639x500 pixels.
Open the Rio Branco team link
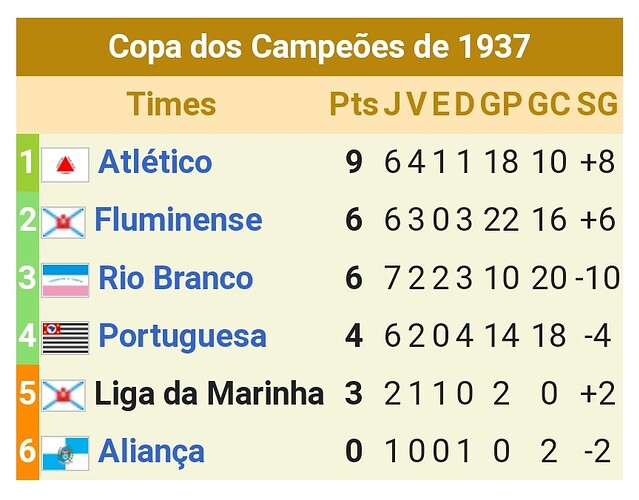pyautogui.click(x=176, y=278)
